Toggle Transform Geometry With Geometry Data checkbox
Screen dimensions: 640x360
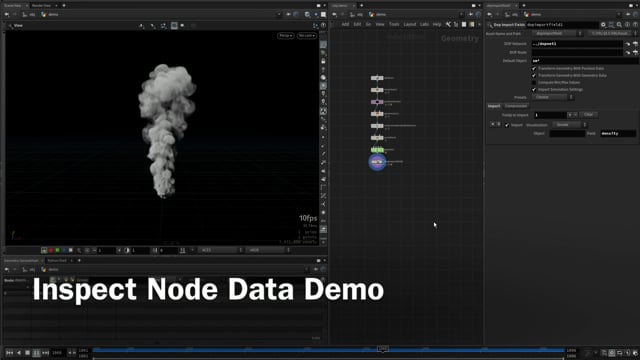[534, 76]
